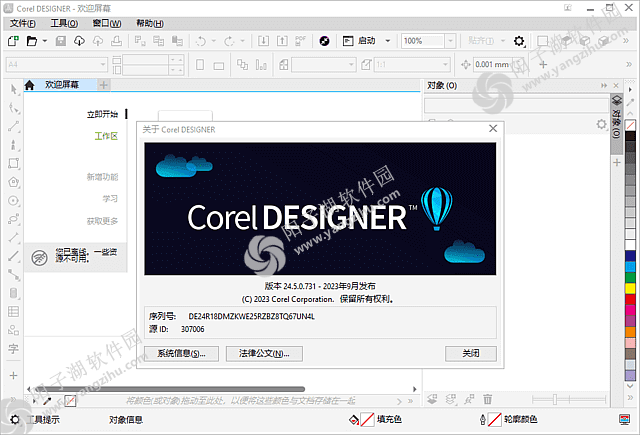
Task: Close the About Corel DESIGNER dialog with X
Action: pos(493,129)
